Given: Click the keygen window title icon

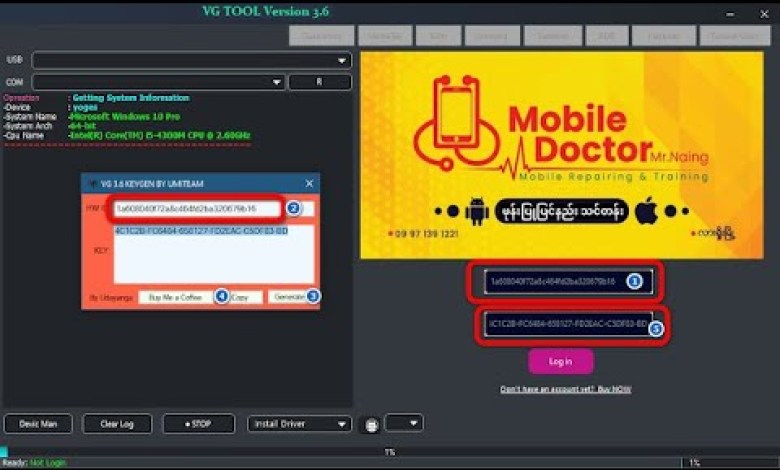Looking at the screenshot, I should pyautogui.click(x=92, y=184).
